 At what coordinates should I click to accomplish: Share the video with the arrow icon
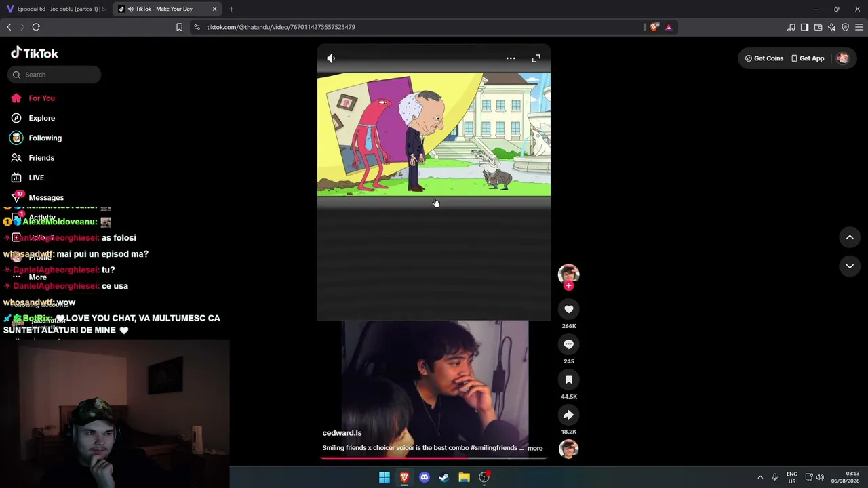click(569, 415)
